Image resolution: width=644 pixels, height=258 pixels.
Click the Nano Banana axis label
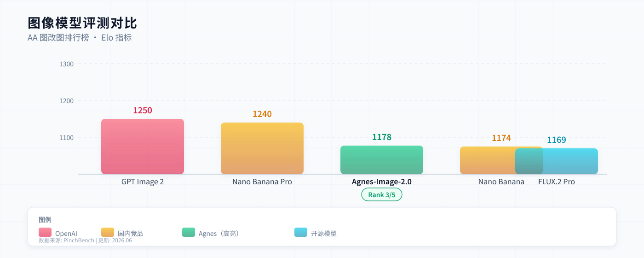[501, 182]
